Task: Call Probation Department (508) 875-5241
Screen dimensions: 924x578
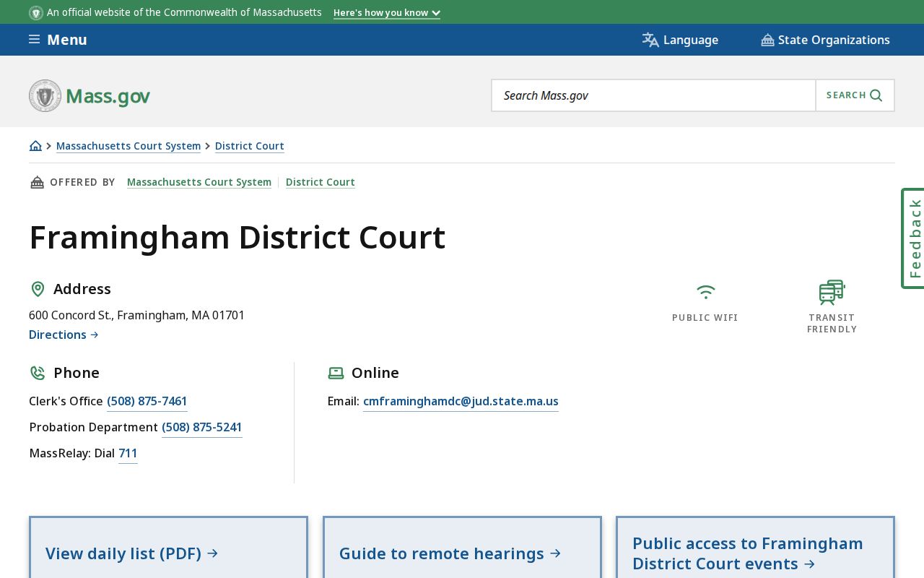Action: coord(202,427)
